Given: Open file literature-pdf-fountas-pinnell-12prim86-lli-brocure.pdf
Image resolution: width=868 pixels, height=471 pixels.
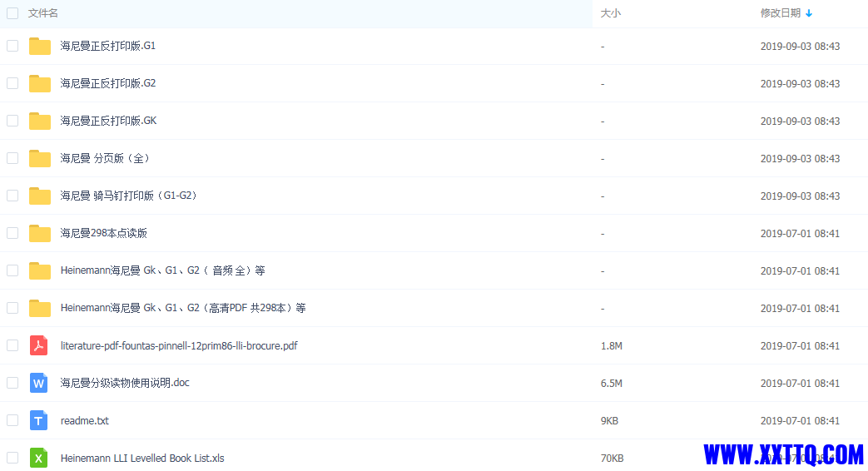Looking at the screenshot, I should 179,346.
